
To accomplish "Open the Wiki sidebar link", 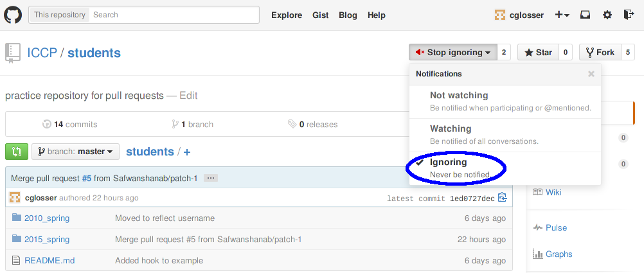I will (553, 192).
